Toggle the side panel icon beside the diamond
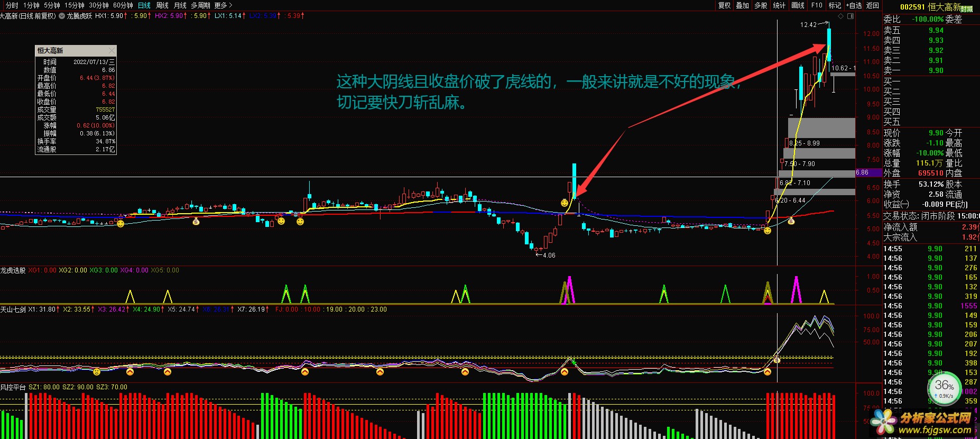Image resolution: width=980 pixels, height=439 pixels. pos(850,16)
